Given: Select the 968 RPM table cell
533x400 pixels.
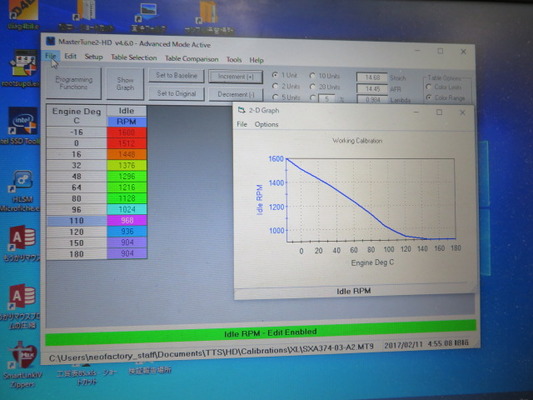Looking at the screenshot, I should 126,221.
